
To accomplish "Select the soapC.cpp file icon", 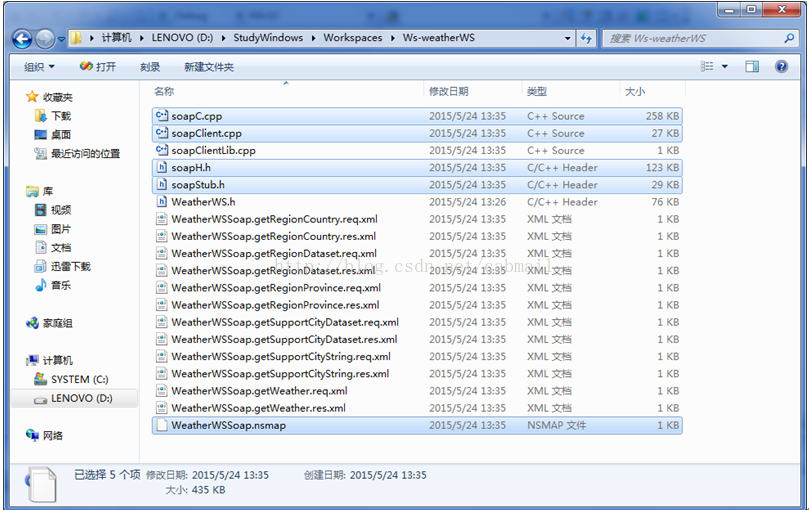I will pyautogui.click(x=161, y=116).
